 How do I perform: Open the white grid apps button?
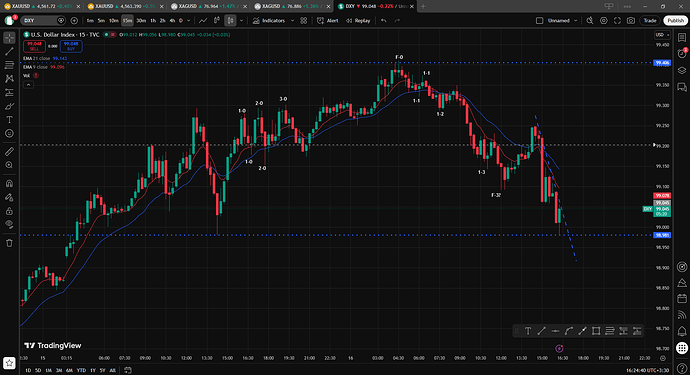[682, 348]
